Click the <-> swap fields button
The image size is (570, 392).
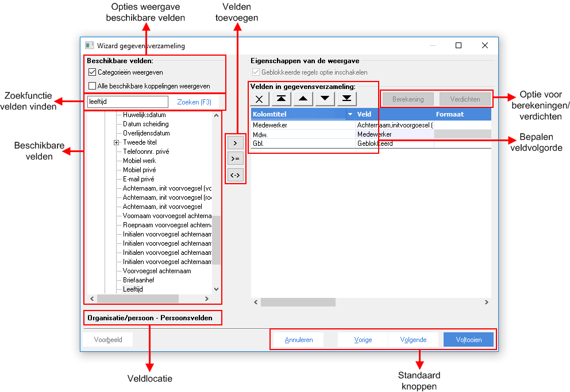tap(235, 175)
